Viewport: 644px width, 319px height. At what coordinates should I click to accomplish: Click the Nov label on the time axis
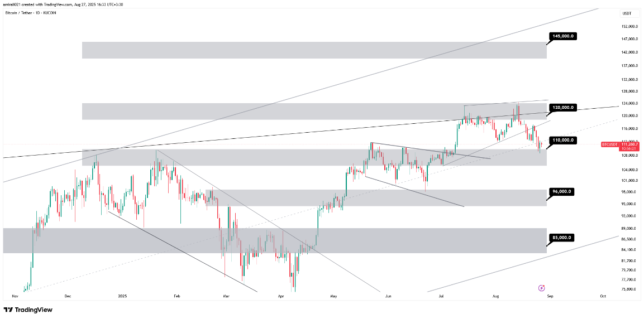coord(15,296)
